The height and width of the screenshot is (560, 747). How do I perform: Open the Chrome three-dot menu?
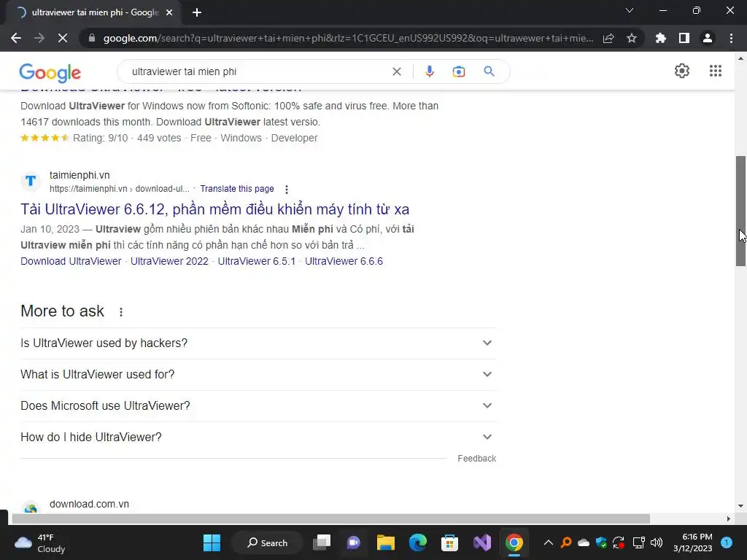coord(731,38)
